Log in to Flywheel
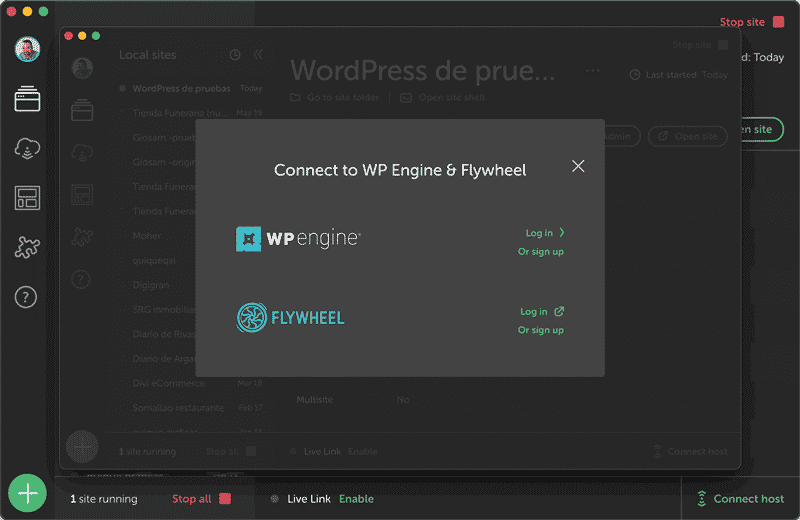The width and height of the screenshot is (800, 520). [x=542, y=311]
